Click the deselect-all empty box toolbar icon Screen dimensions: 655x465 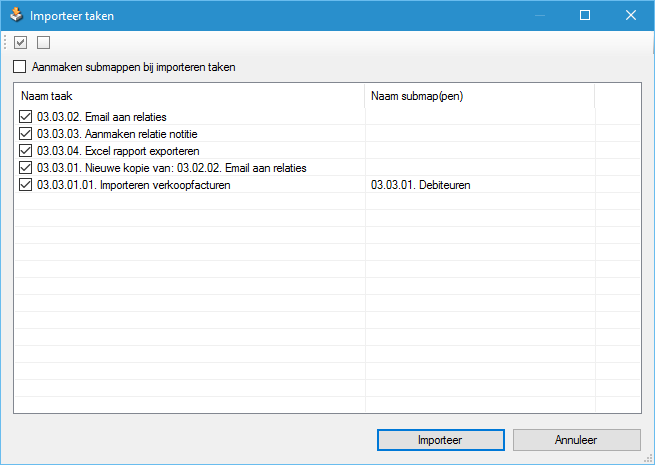click(x=43, y=42)
